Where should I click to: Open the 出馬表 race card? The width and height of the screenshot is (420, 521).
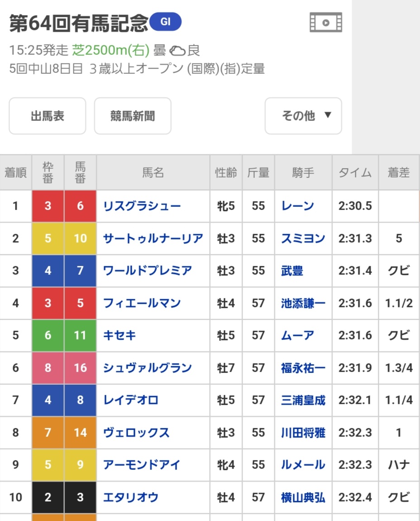pyautogui.click(x=48, y=116)
